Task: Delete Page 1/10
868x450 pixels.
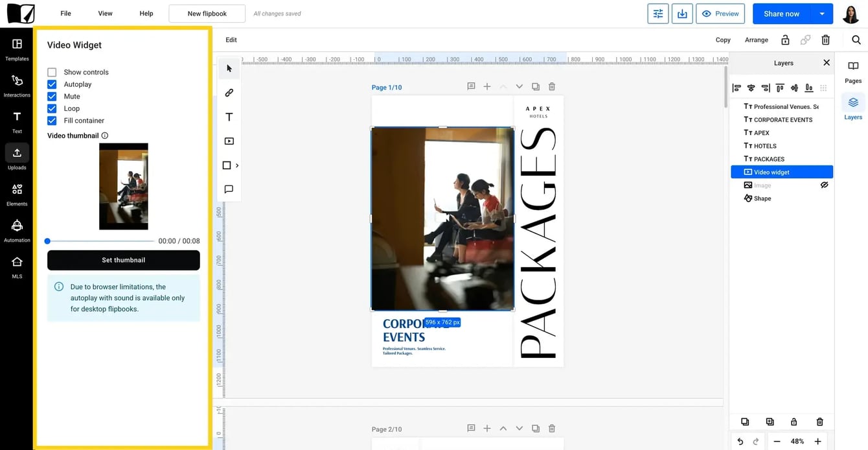Action: click(552, 86)
